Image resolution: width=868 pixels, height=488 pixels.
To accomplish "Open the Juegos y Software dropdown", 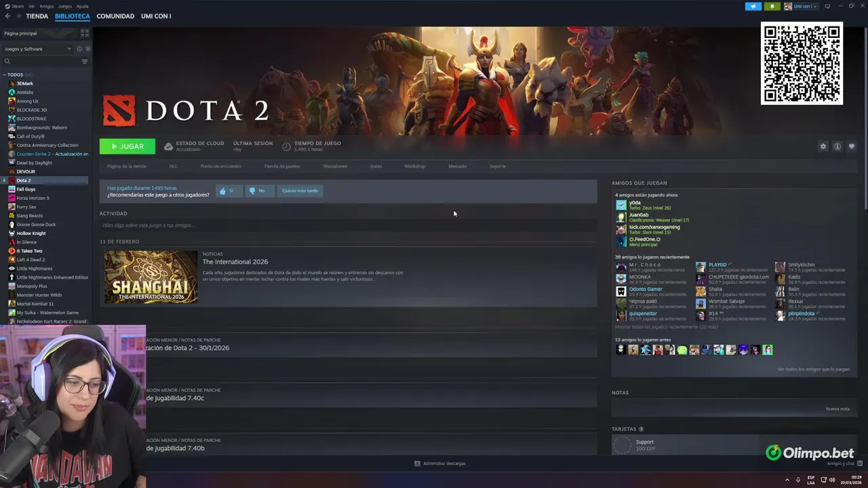I will [37, 49].
